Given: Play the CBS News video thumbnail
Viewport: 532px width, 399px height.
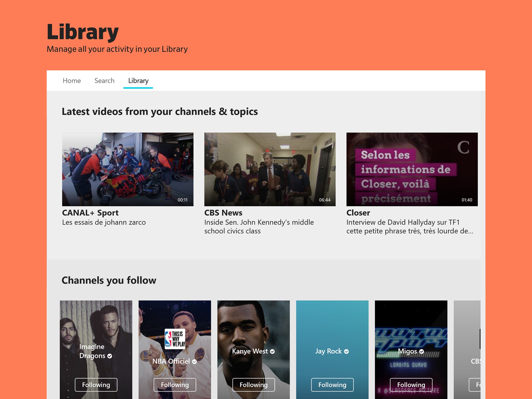Looking at the screenshot, I should coord(270,169).
